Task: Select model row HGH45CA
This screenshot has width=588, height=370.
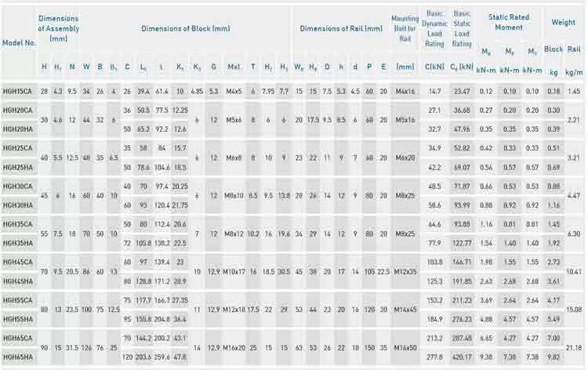Action: tap(17, 262)
